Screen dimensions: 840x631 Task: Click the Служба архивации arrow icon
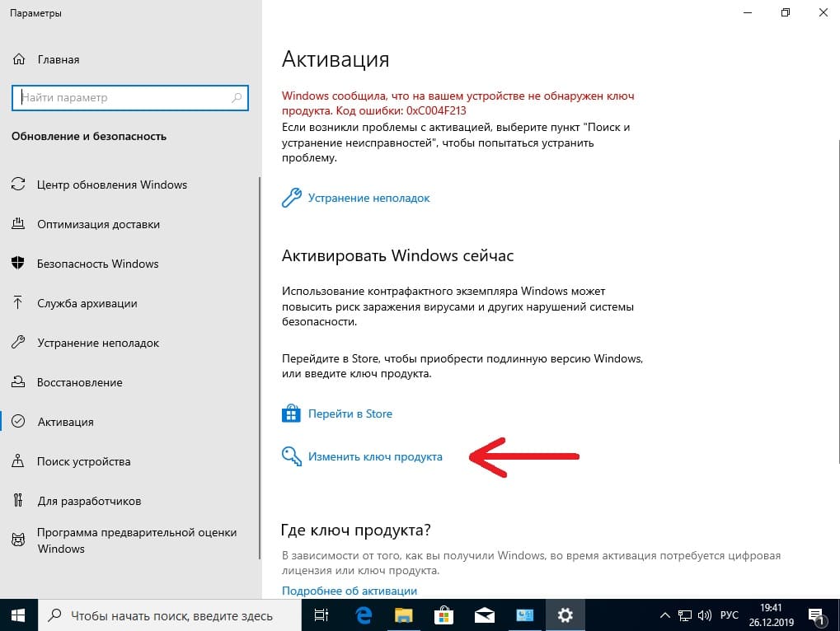click(18, 302)
